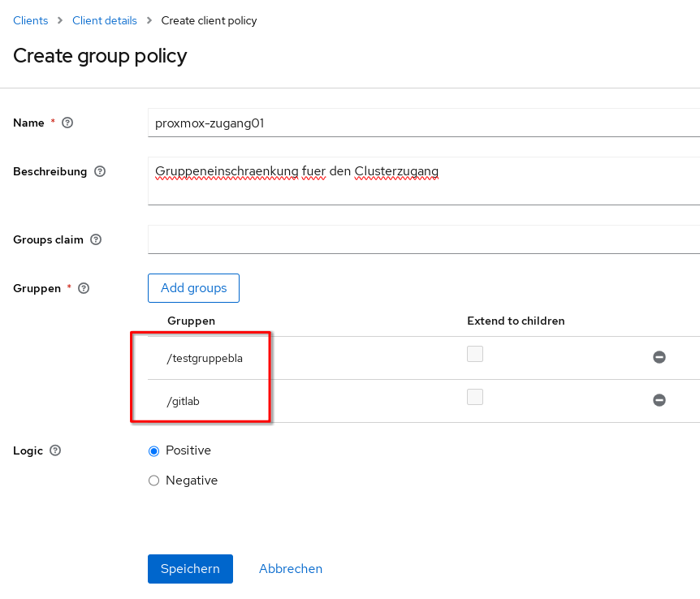Select the Negative logic option
700x599 pixels.
pos(154,481)
